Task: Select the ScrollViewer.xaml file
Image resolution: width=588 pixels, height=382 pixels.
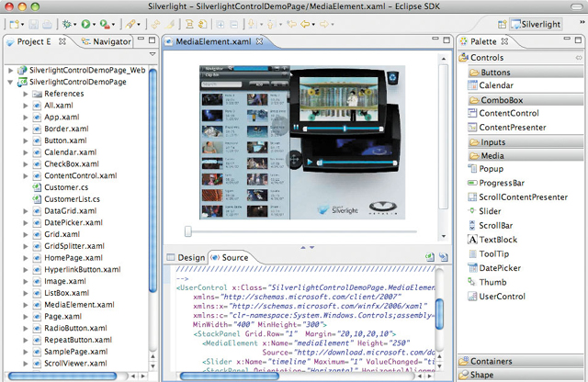Action: 75,364
